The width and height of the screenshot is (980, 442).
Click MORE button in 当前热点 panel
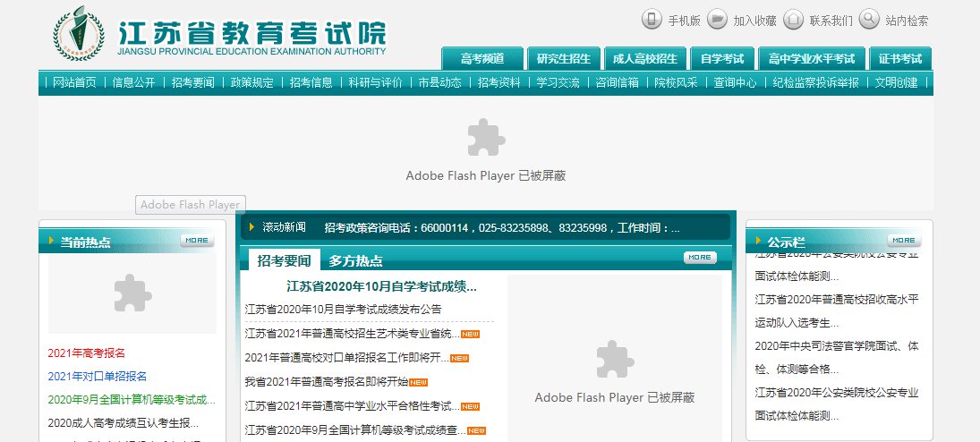(197, 240)
